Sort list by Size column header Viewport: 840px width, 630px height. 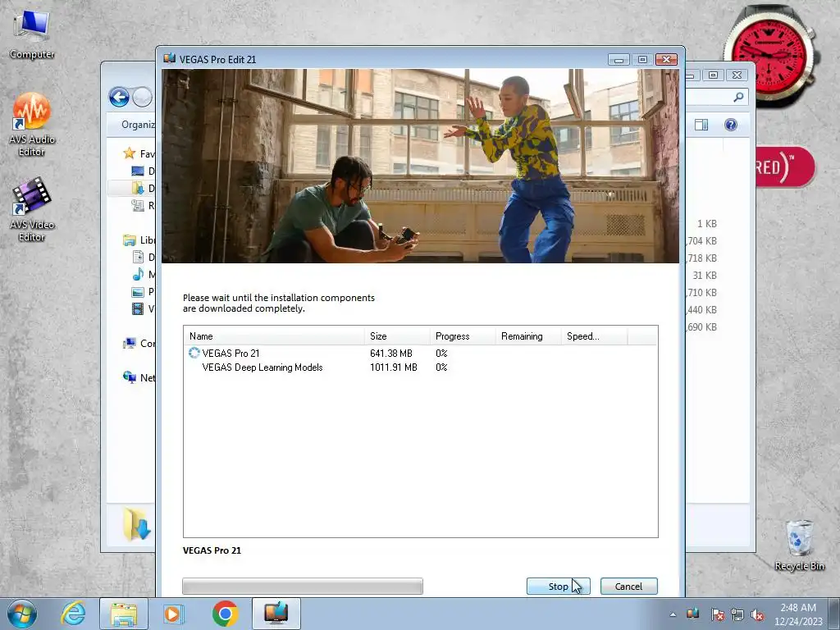[x=397, y=336]
